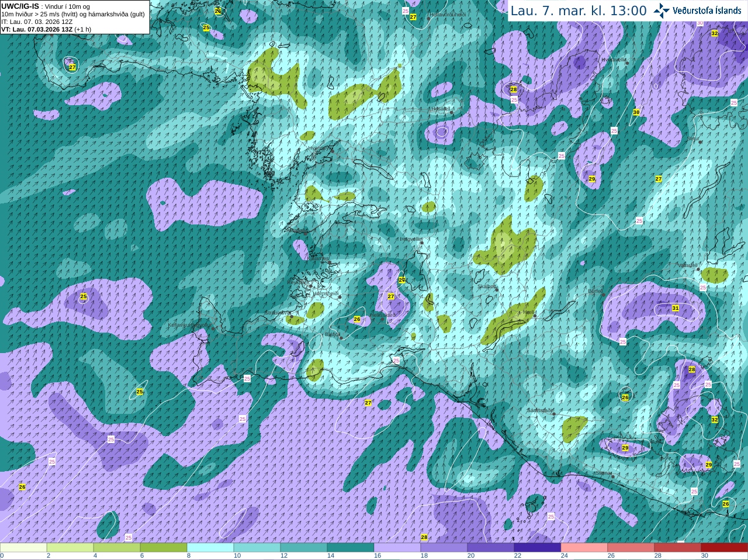Click the Reykjavík station label

(298, 282)
